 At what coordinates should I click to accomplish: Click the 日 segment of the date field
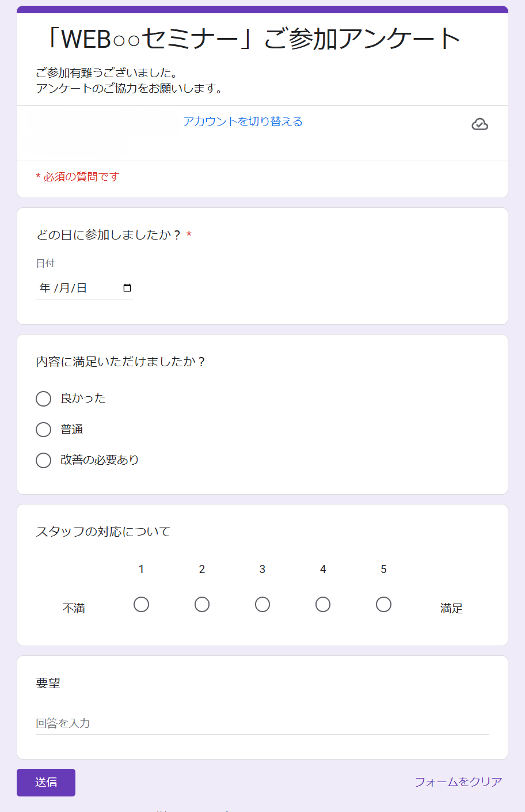[x=82, y=288]
